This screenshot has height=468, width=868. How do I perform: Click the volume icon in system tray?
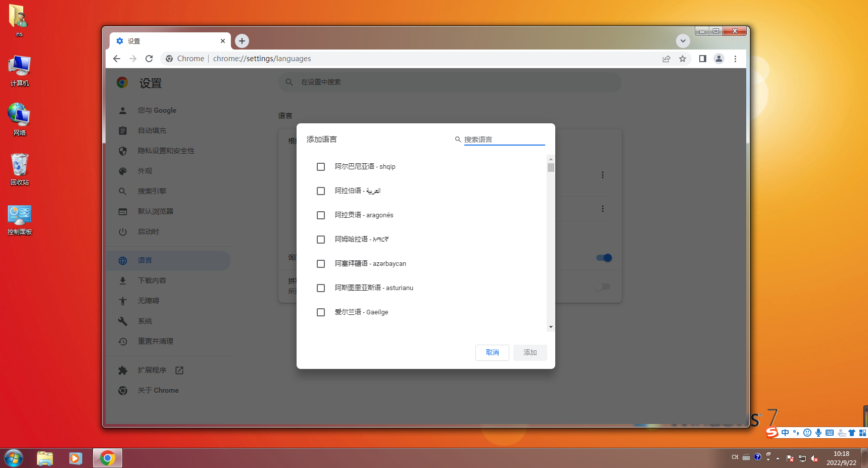tap(814, 458)
